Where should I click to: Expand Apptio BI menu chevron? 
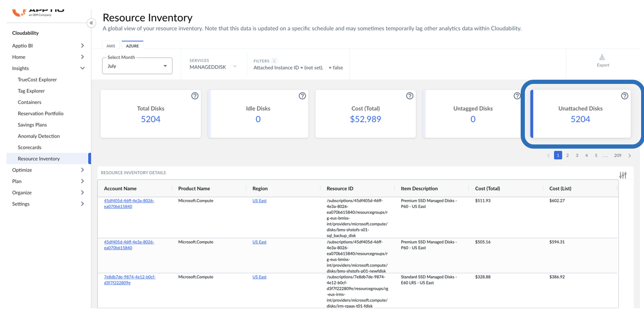point(82,46)
